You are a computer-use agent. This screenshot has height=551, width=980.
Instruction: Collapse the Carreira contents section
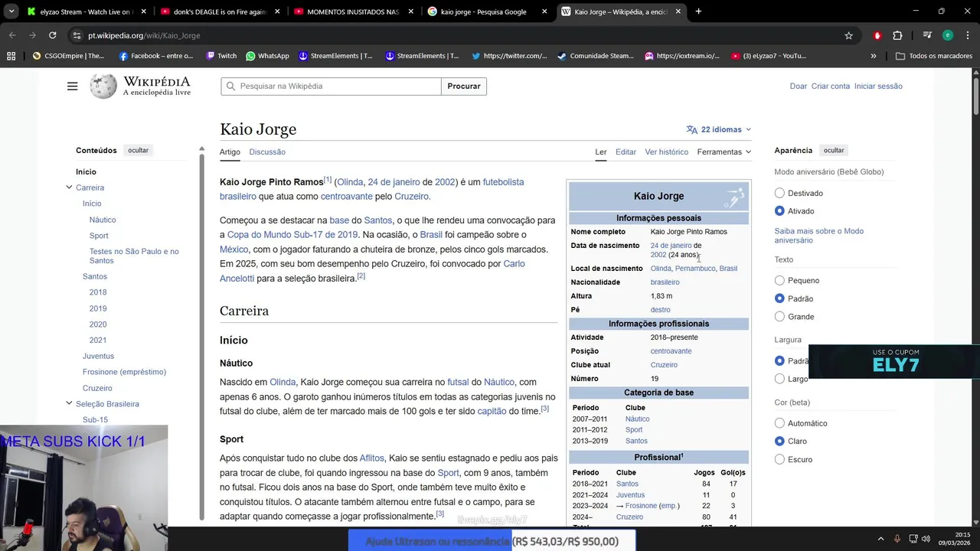(69, 187)
